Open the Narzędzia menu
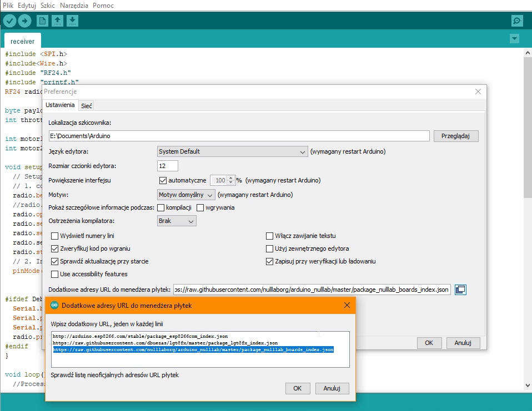Screen dimensions: 532x411 click(74, 6)
